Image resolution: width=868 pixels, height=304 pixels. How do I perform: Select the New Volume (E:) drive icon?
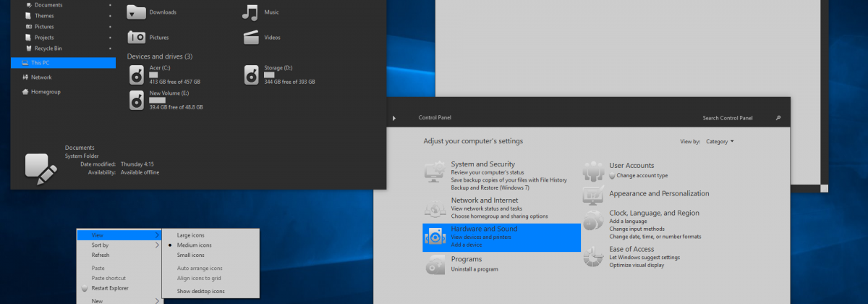(x=137, y=100)
